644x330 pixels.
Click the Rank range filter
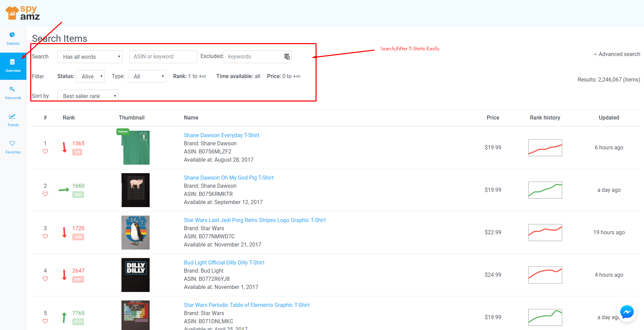[189, 76]
